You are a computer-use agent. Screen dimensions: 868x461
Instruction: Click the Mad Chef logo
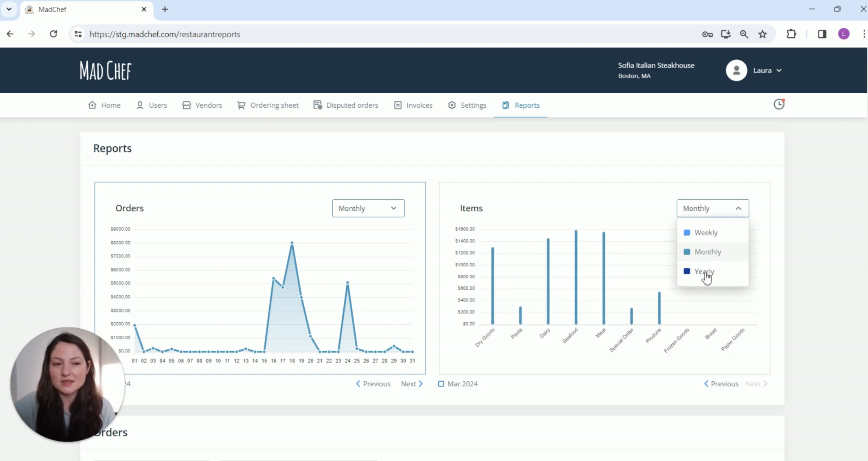tap(106, 70)
